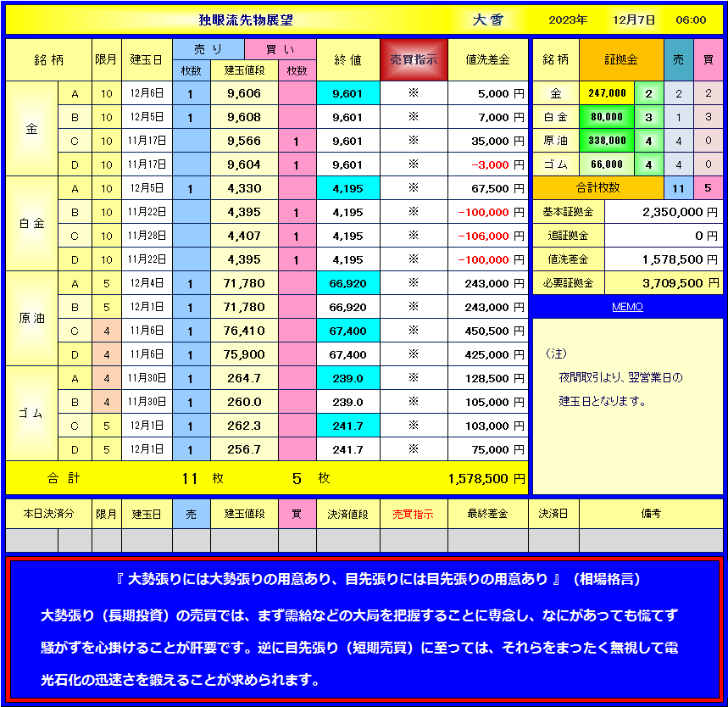Select the 450,500 円 valuation cell
The height and width of the screenshot is (707, 728).
pos(488,331)
